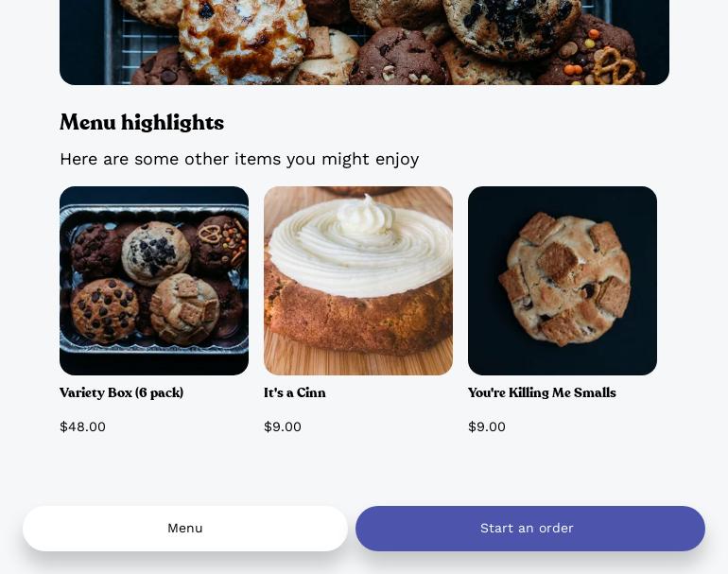Click the $9.00 price under Killing Me Smalls
This screenshot has width=728, height=574.
click(487, 426)
